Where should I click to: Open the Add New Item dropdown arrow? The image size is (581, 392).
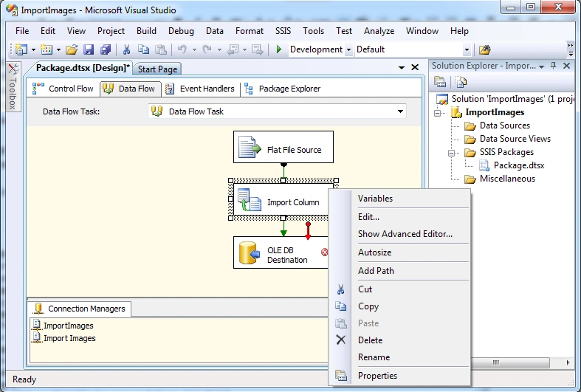click(58, 49)
